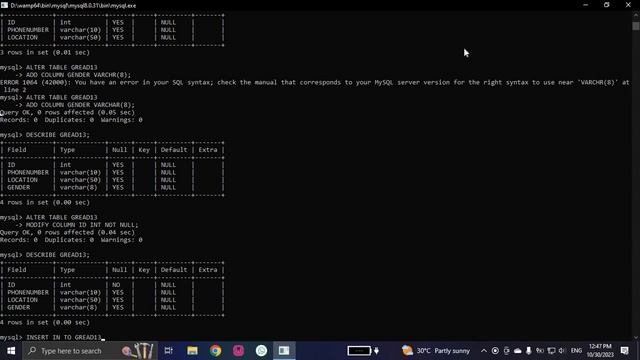This screenshot has height=360, width=640.
Task: Open volume control speaker icon
Action: click(x=562, y=351)
